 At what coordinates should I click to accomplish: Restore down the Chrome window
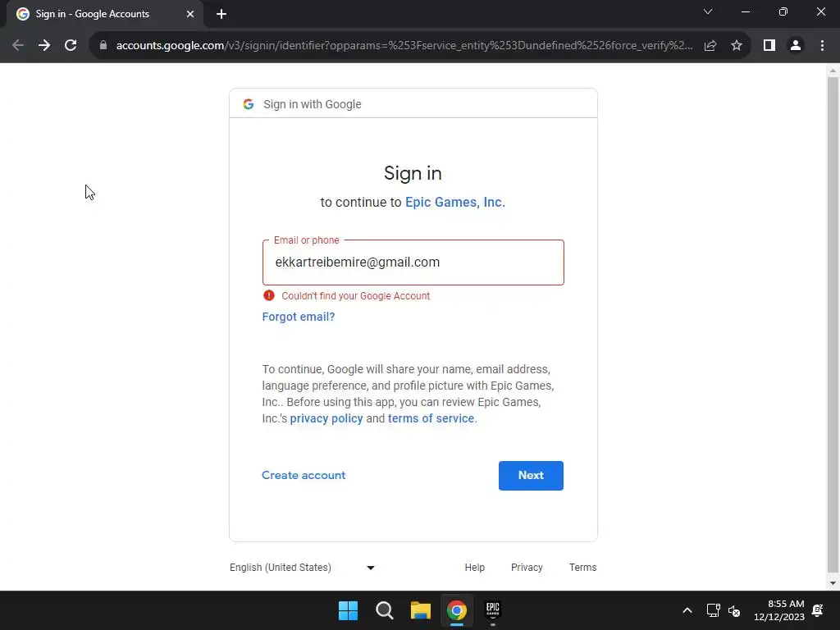(x=783, y=11)
